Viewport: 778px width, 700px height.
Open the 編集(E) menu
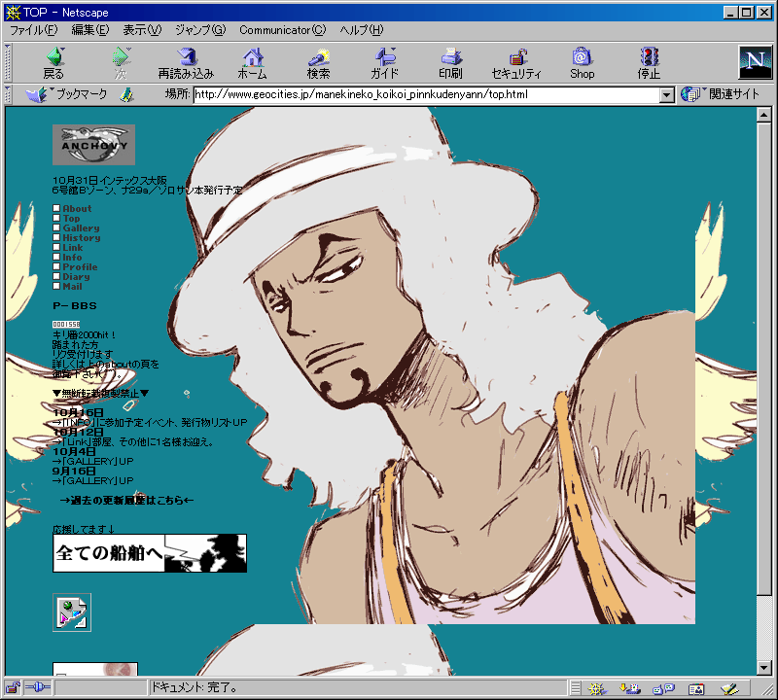(x=90, y=30)
